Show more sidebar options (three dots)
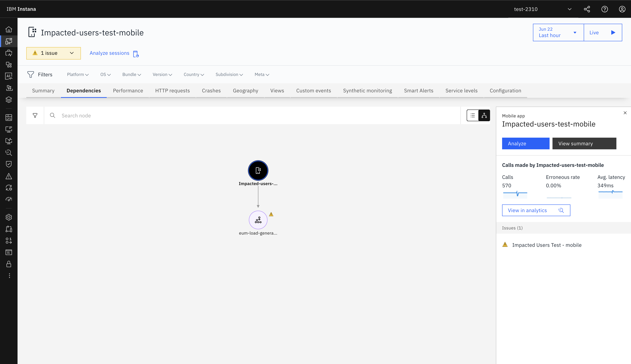 click(9, 275)
